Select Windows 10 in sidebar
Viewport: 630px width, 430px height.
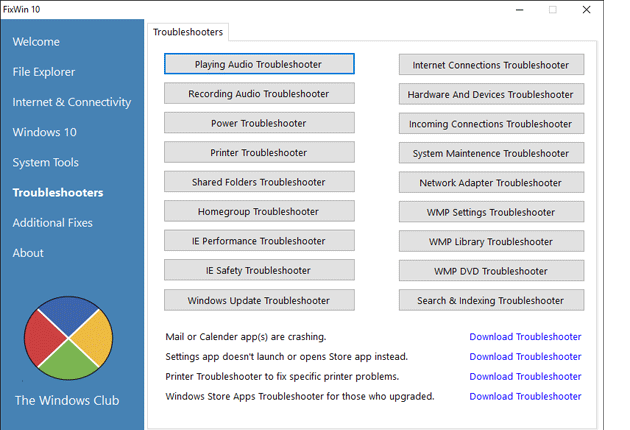click(45, 132)
